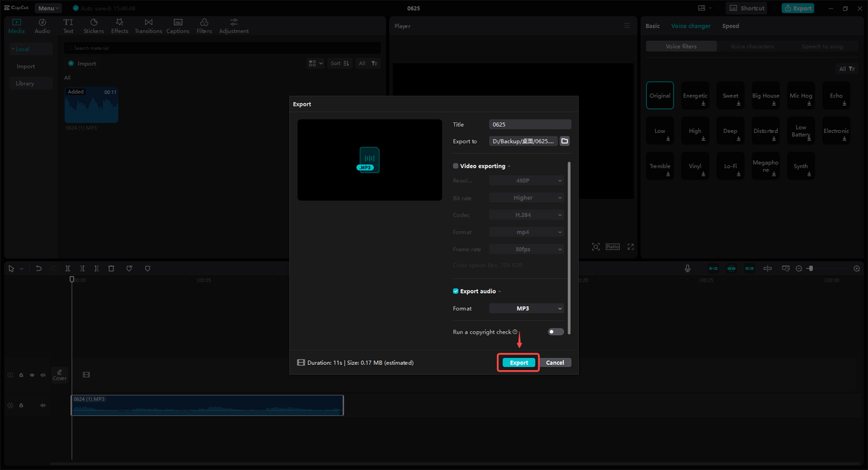Open the Player panel menu icon

pyautogui.click(x=627, y=26)
